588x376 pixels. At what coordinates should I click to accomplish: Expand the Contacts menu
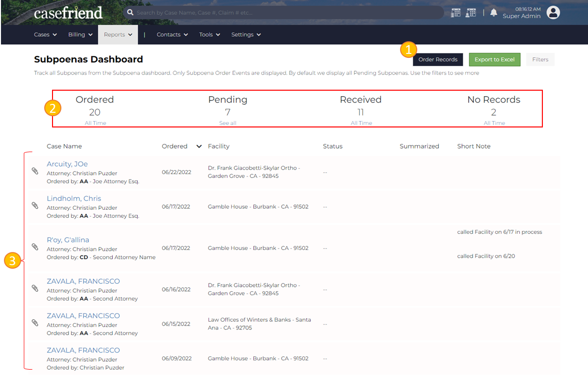pos(172,34)
